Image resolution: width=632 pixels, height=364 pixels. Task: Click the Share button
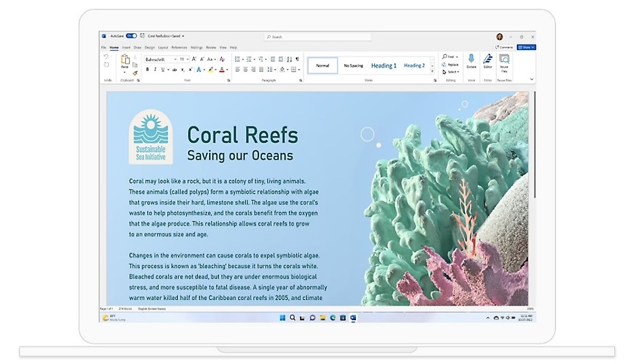point(526,47)
